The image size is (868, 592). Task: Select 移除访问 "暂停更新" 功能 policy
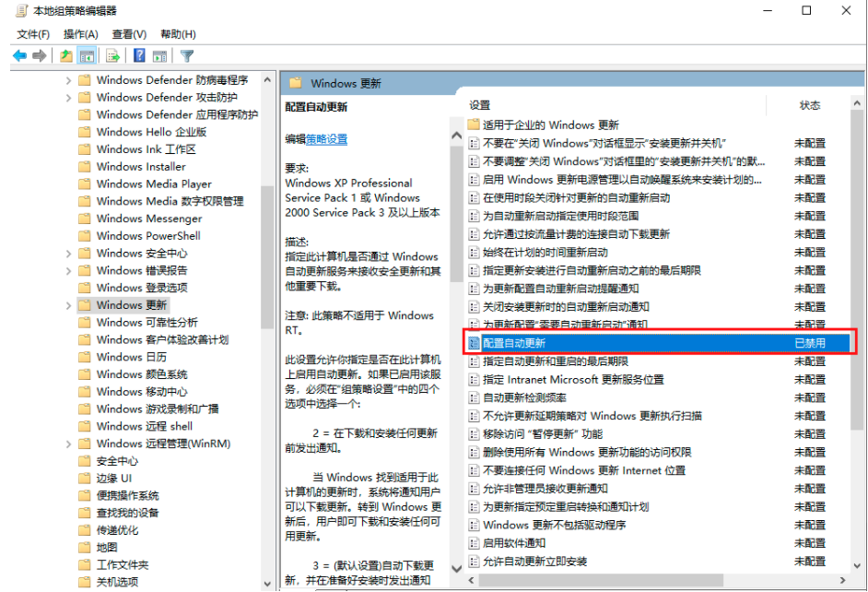(543, 434)
